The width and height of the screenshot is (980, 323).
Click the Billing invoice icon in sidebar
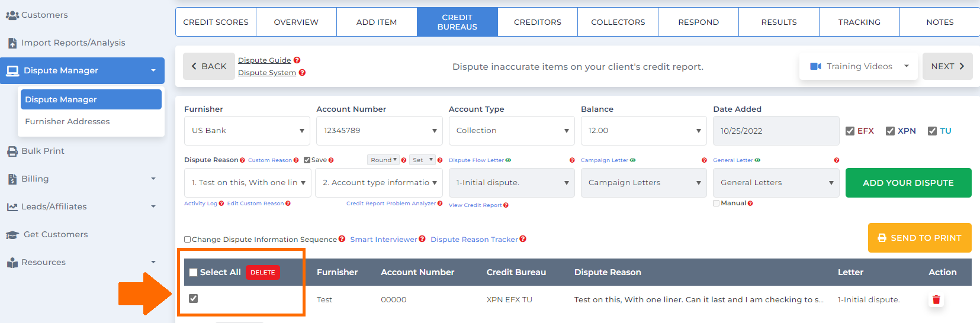coord(12,179)
